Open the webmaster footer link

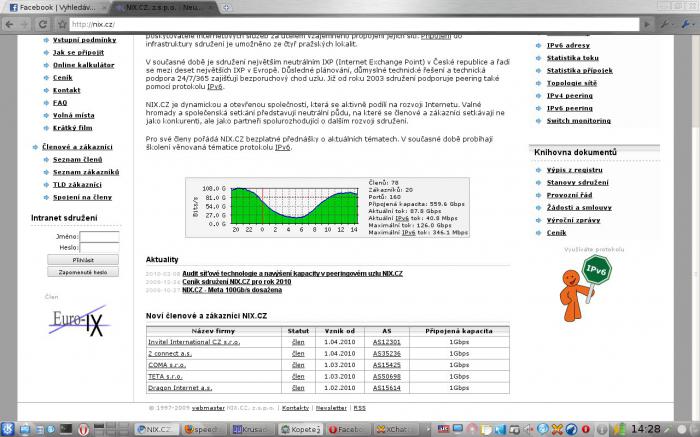(x=208, y=408)
